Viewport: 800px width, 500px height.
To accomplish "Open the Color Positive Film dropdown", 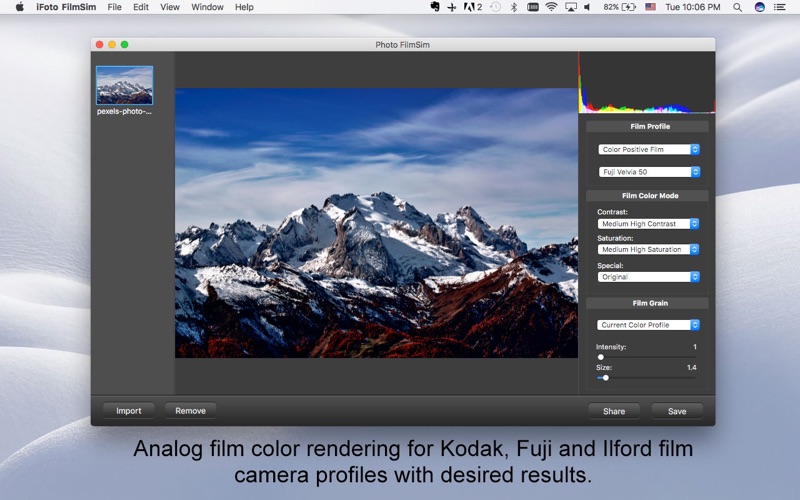I will click(649, 149).
